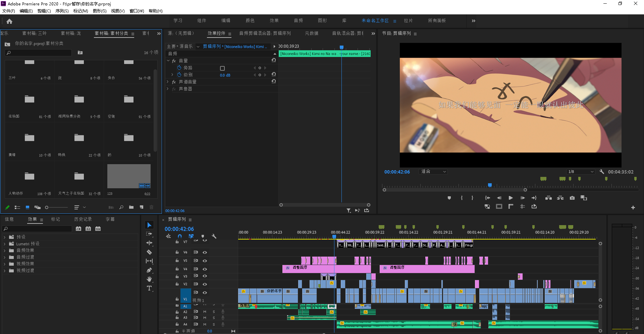Open the zoom level dropdown showing 适合
This screenshot has height=334, width=644.
point(433,172)
